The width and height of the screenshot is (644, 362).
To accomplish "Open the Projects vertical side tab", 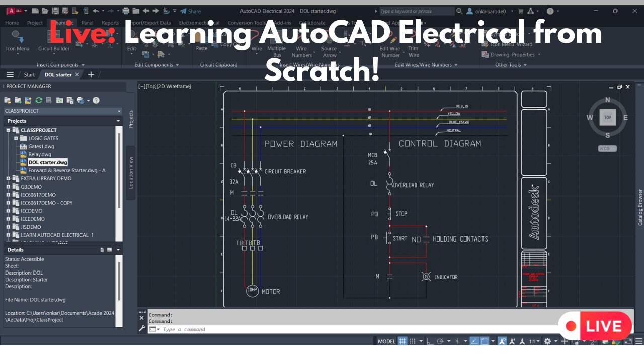I will [131, 119].
